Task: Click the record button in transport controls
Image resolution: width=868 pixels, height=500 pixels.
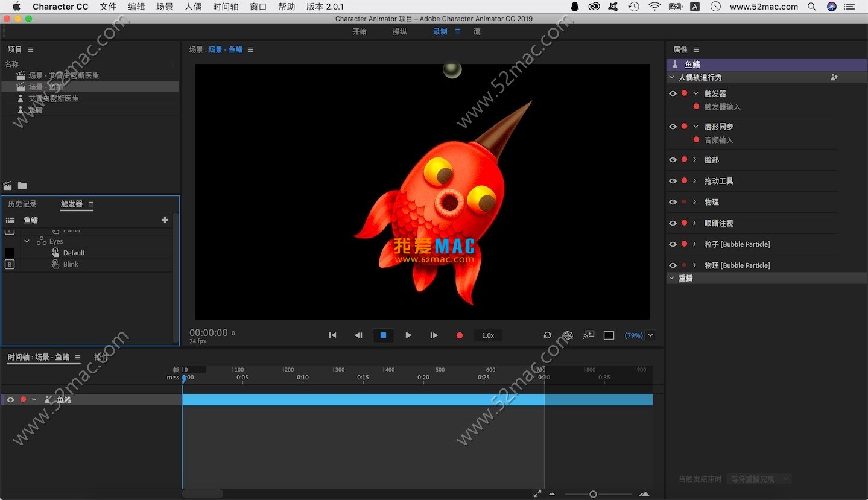Action: 460,335
